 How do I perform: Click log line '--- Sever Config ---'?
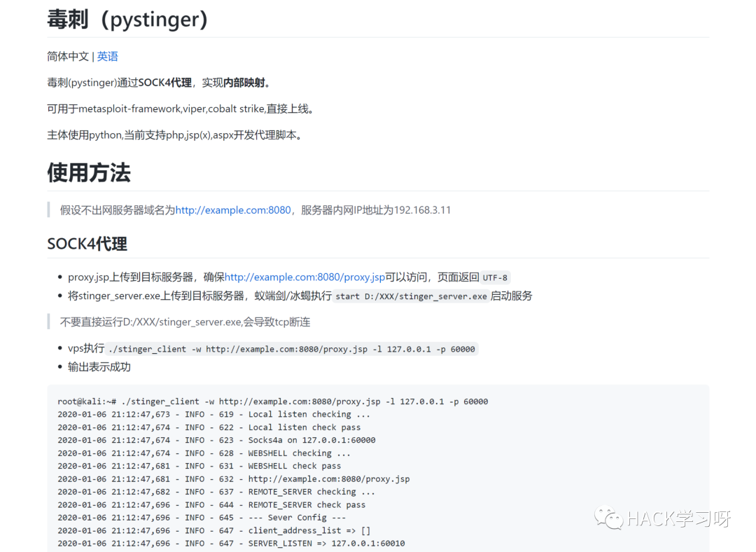pos(202,518)
